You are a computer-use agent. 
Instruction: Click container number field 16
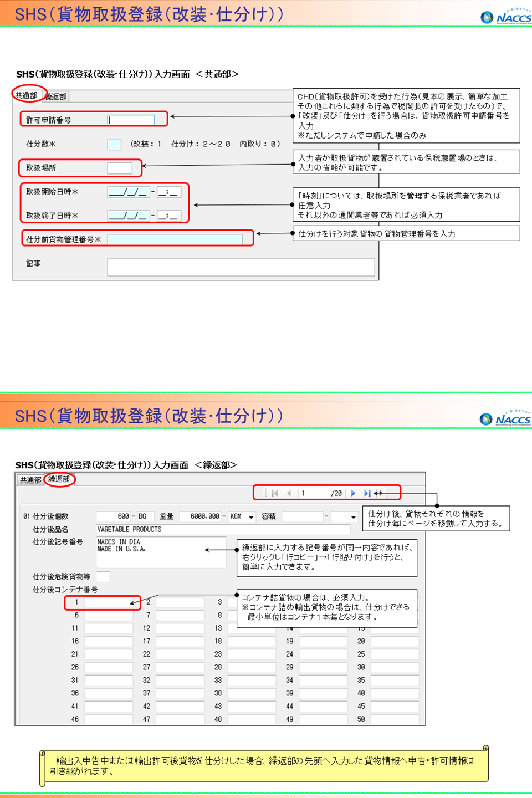109,641
